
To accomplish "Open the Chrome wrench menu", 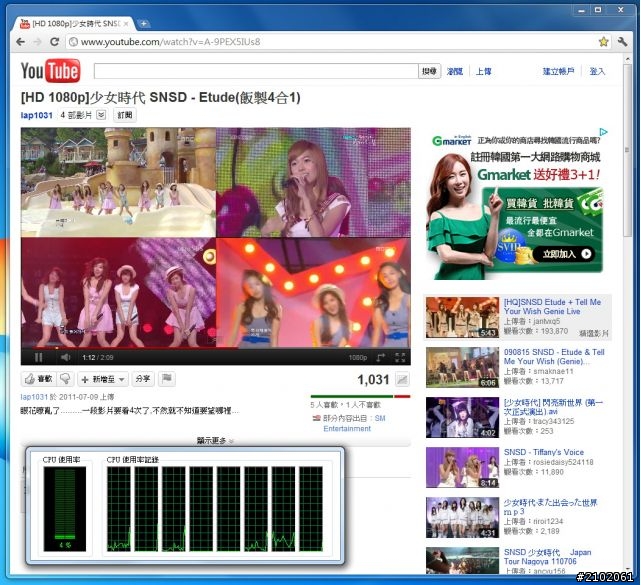I will [622, 42].
